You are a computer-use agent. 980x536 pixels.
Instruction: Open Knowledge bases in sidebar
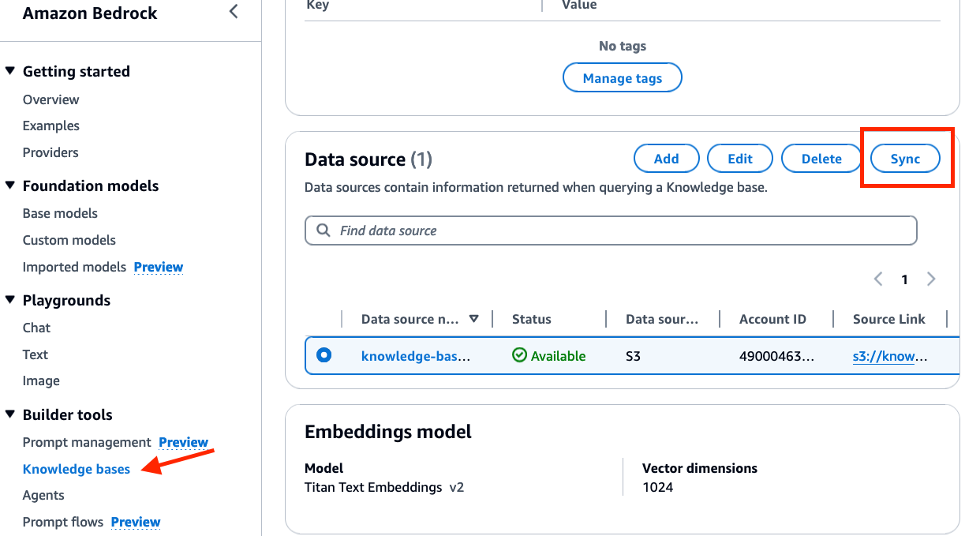click(77, 469)
